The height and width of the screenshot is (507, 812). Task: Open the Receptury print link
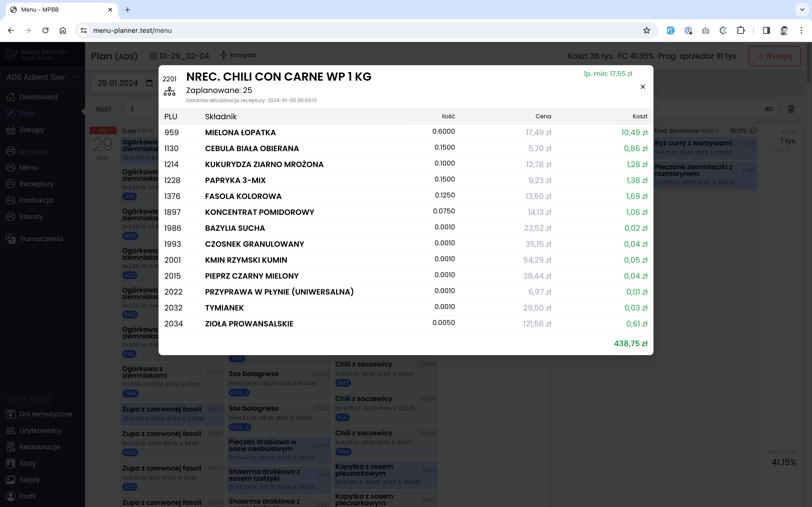(36, 184)
